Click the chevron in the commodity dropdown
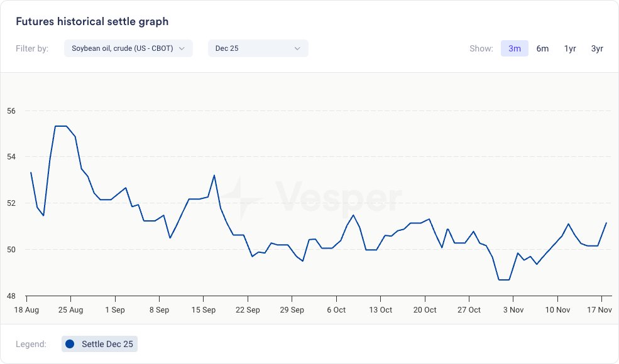619x364 pixels. coord(182,48)
